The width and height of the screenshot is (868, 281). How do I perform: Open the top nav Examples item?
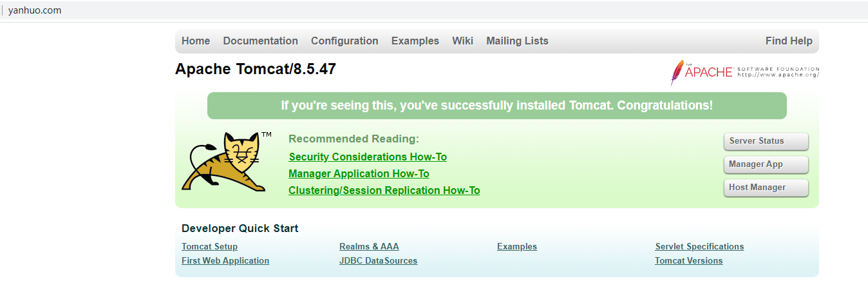pos(415,41)
